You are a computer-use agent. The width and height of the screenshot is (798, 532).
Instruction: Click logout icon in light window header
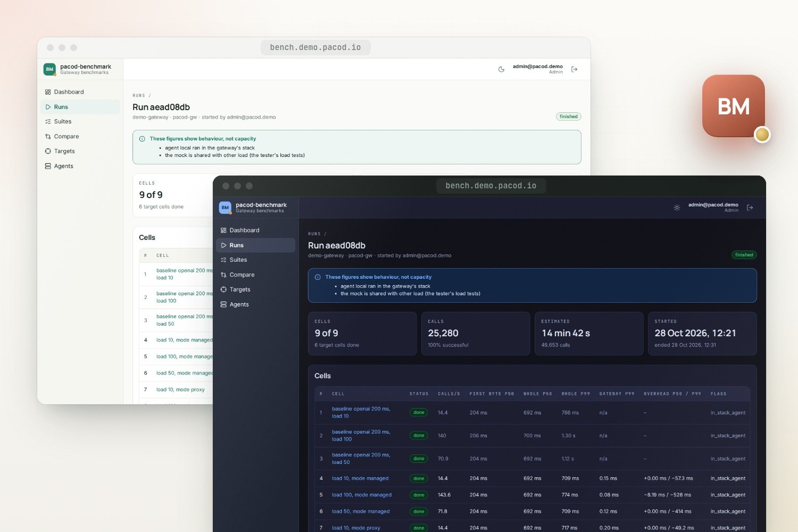(x=574, y=69)
